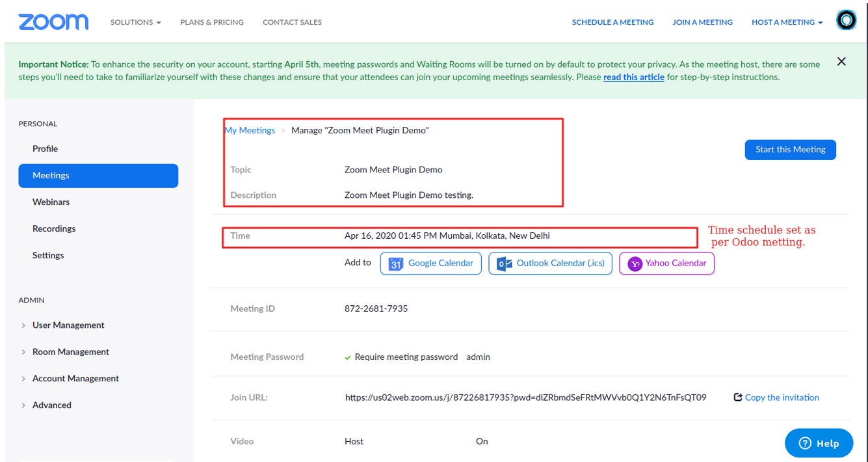Click the meeting password value 'admin'
Image resolution: width=868 pixels, height=462 pixels.
tap(478, 357)
